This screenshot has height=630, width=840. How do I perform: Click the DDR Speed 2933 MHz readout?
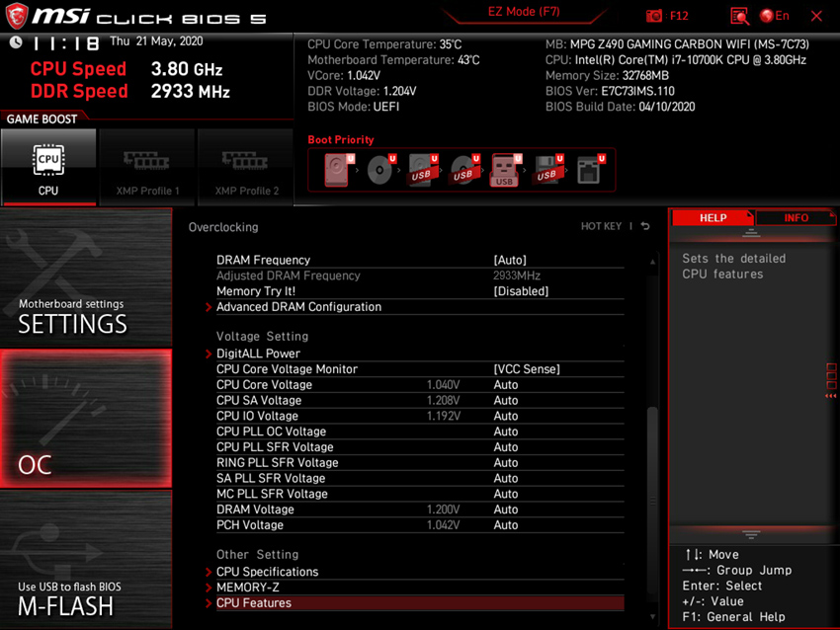[130, 92]
